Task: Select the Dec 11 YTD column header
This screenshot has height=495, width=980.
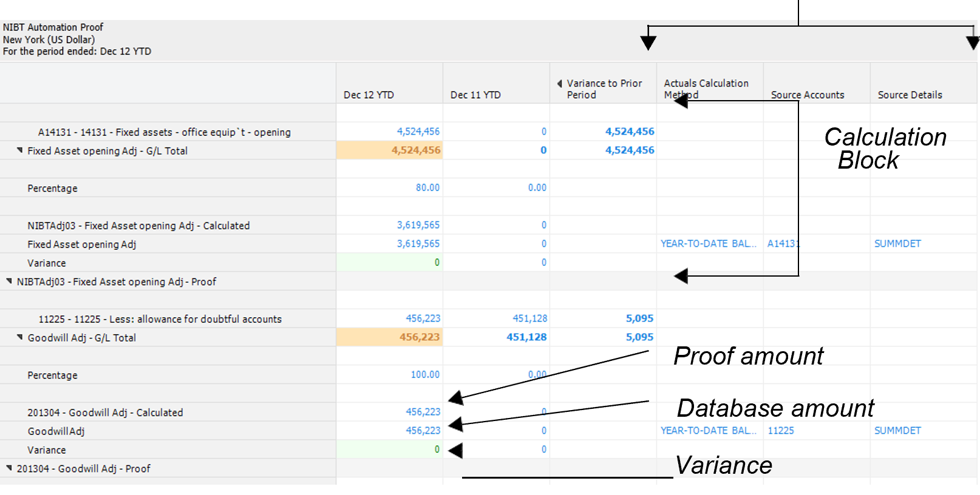Action: [x=475, y=95]
